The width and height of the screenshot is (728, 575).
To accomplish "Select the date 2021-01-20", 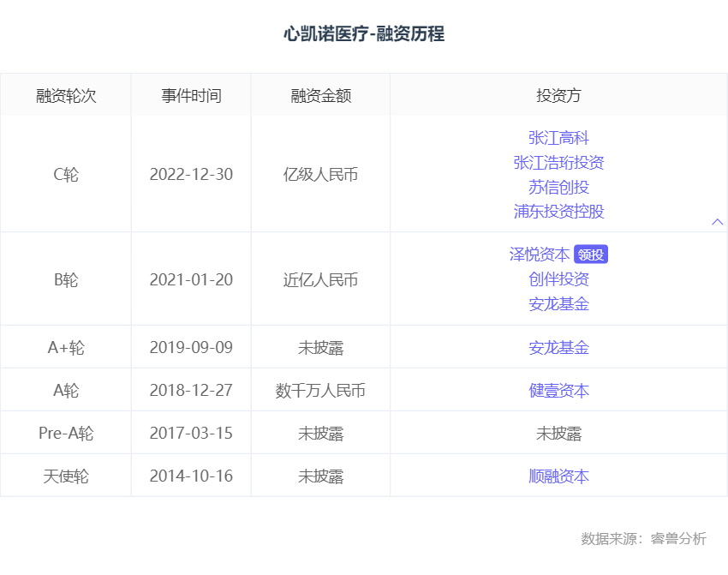I will point(191,280).
